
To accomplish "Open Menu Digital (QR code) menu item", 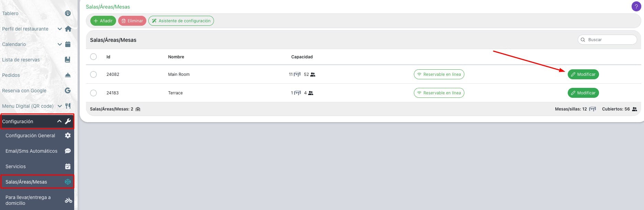I will 28,106.
